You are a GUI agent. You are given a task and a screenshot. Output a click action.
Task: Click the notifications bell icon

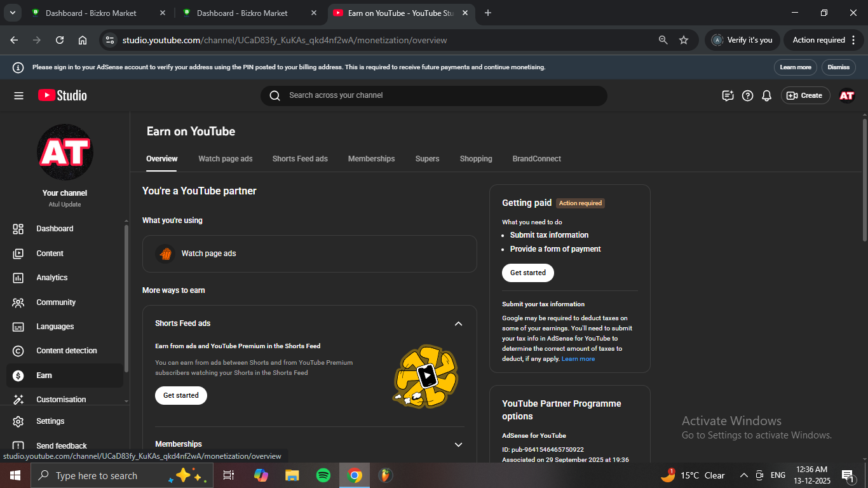pyautogui.click(x=766, y=95)
